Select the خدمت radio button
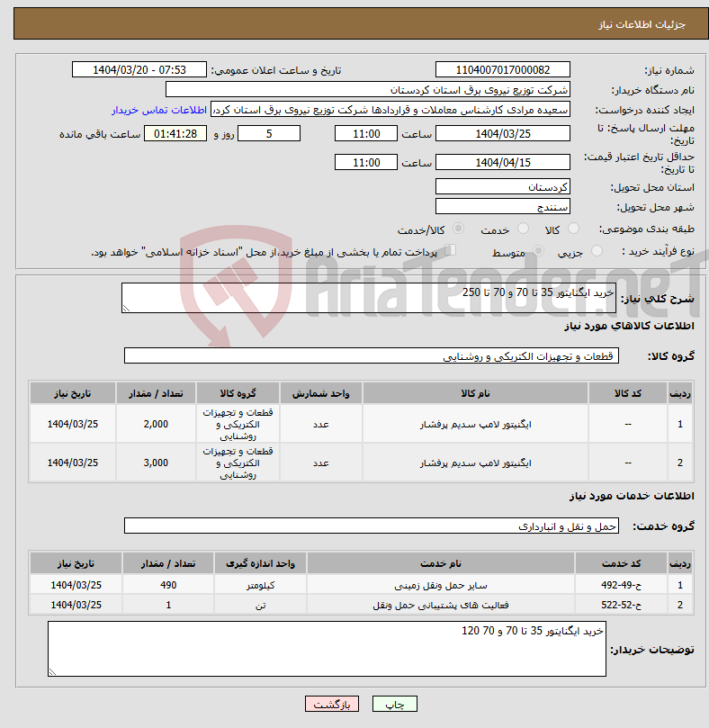 [524, 229]
